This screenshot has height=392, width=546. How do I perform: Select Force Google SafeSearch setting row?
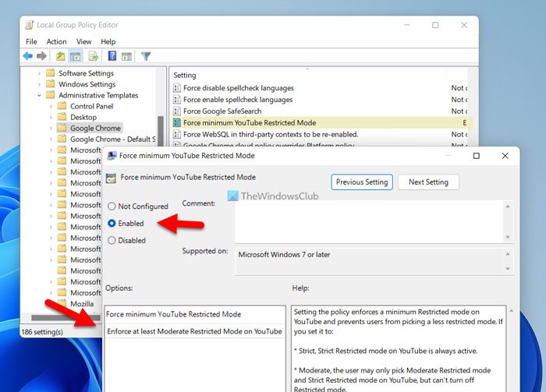coord(321,111)
